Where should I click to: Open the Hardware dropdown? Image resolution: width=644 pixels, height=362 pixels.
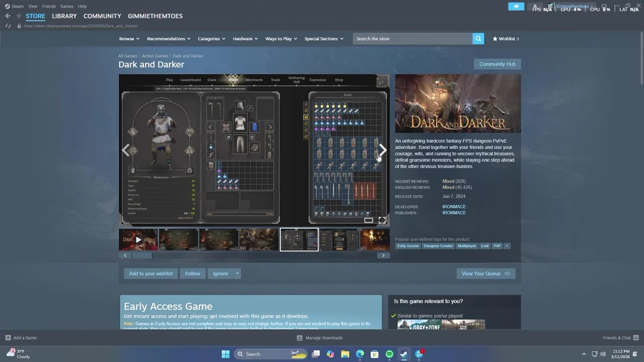(245, 39)
